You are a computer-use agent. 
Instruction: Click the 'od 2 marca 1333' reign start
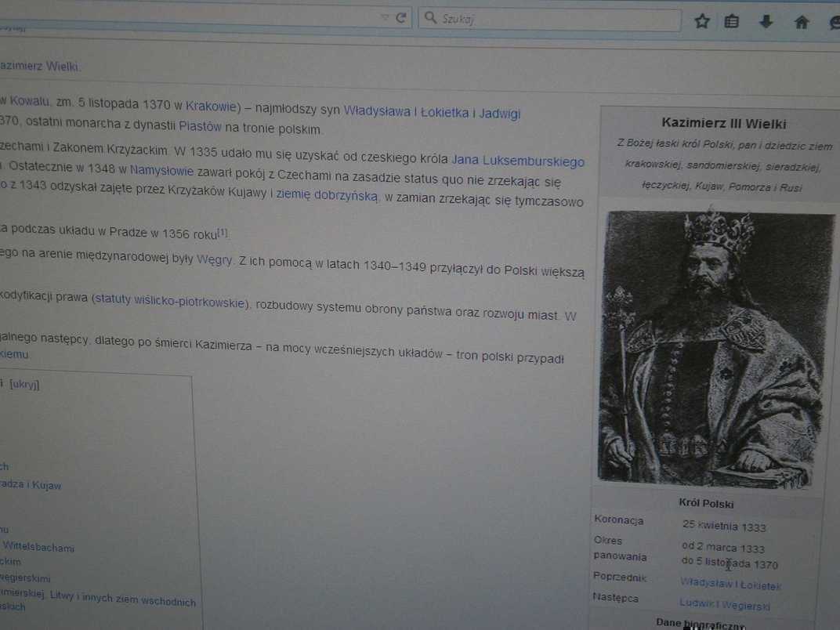pyautogui.click(x=723, y=547)
